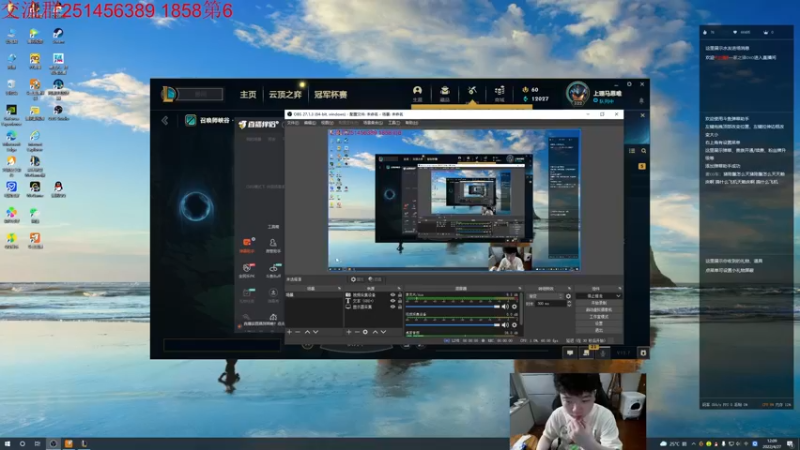
Task: Toggle OBS studio mode button
Action: pyautogui.click(x=598, y=316)
